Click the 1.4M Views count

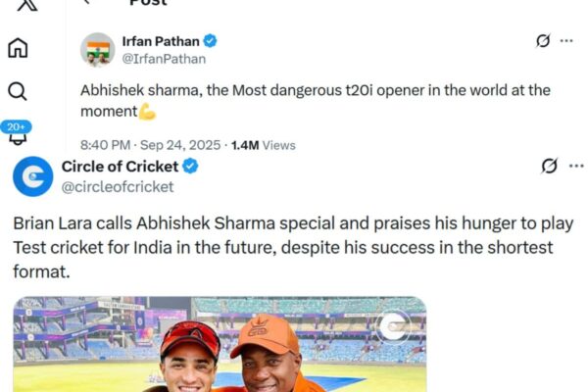pos(263,145)
